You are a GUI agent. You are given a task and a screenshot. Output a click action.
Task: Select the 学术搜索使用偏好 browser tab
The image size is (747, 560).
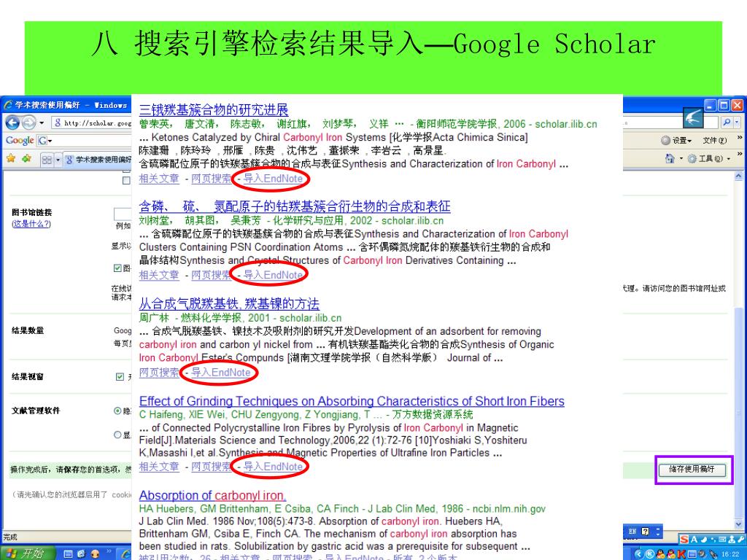(x=98, y=160)
